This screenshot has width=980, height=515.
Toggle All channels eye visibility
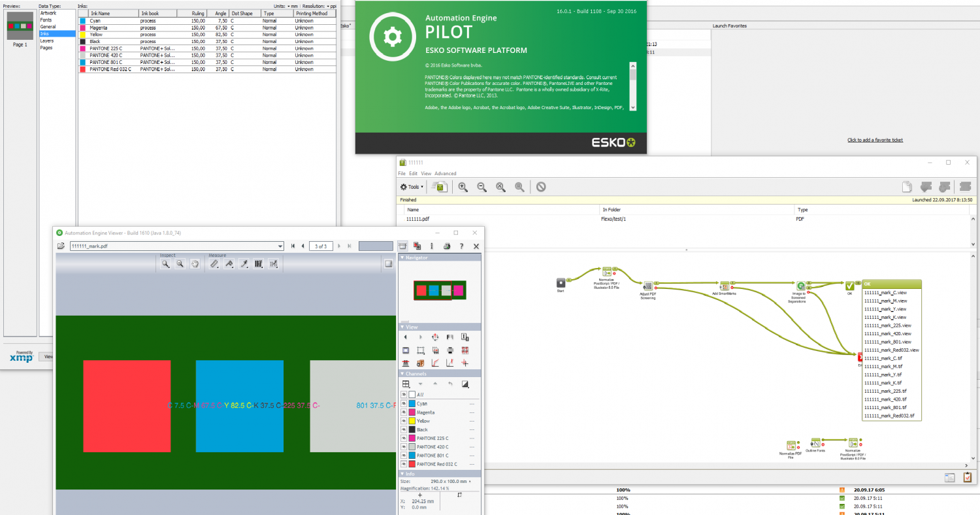(404, 395)
